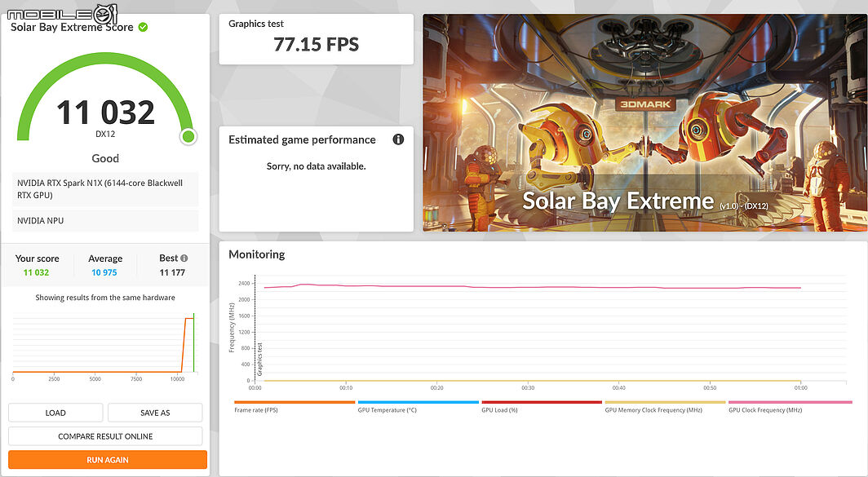This screenshot has width=868, height=477.
Task: Select the large 11 032 score in the gauge
Action: 105,113
